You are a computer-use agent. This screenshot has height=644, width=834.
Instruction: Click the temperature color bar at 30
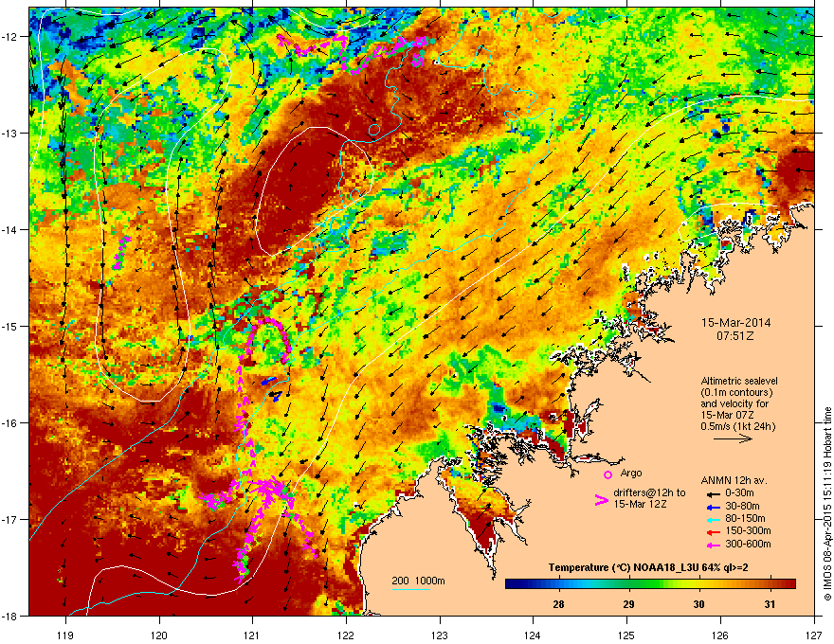[x=698, y=584]
